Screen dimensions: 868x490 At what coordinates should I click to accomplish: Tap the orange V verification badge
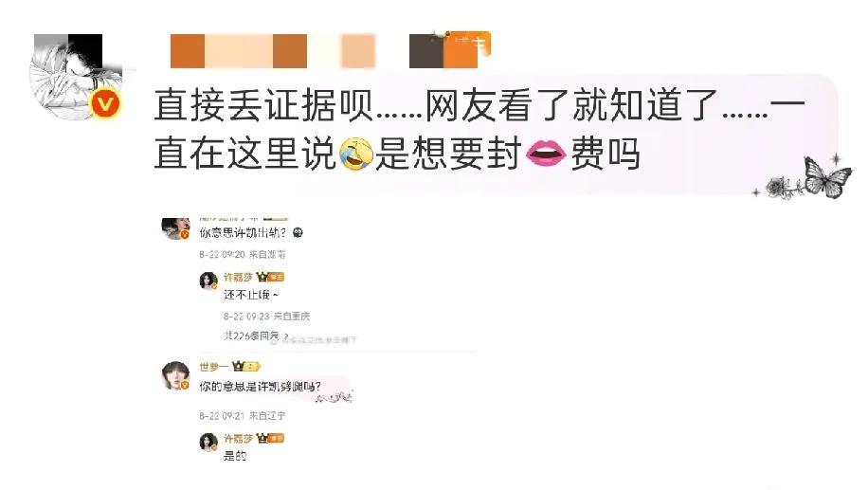point(106,103)
